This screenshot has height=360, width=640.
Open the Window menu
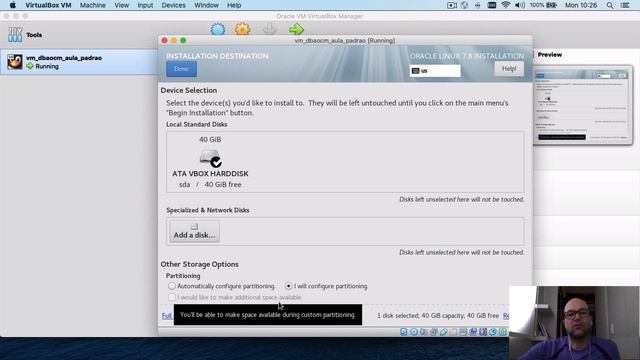206,5
